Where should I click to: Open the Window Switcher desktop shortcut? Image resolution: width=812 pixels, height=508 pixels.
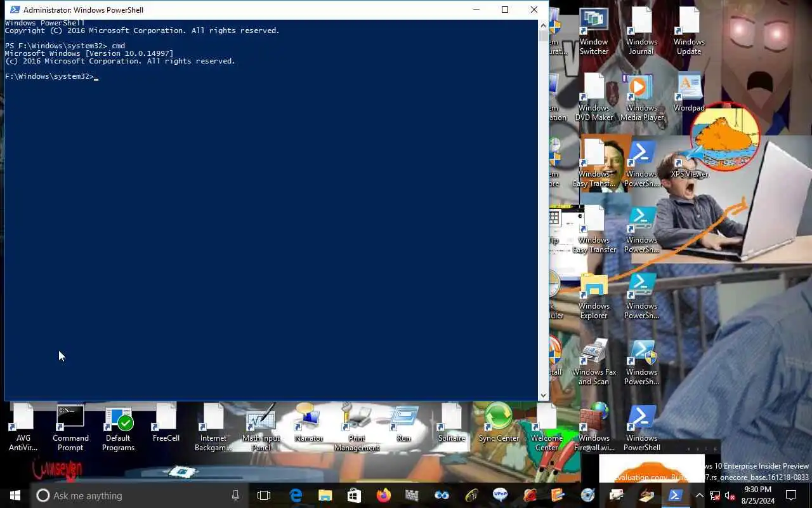(594, 32)
